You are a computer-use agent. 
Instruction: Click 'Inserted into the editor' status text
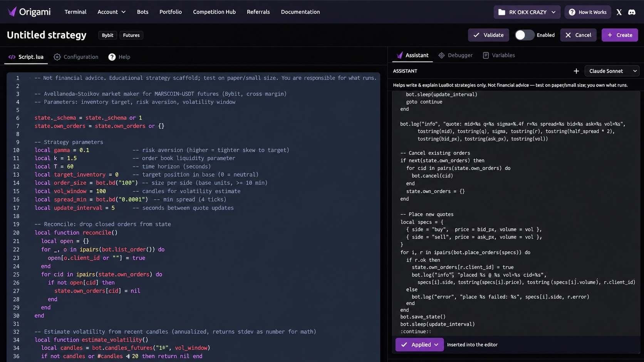[472, 345]
